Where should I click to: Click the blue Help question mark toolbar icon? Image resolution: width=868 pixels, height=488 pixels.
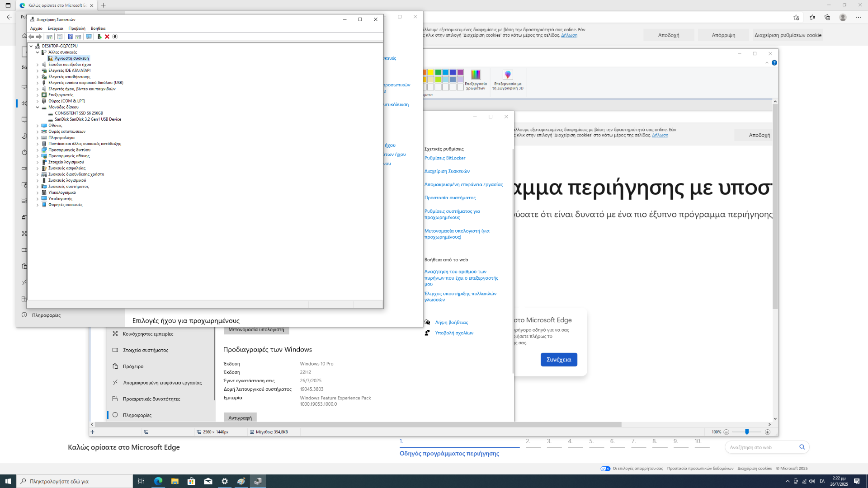[x=70, y=37]
